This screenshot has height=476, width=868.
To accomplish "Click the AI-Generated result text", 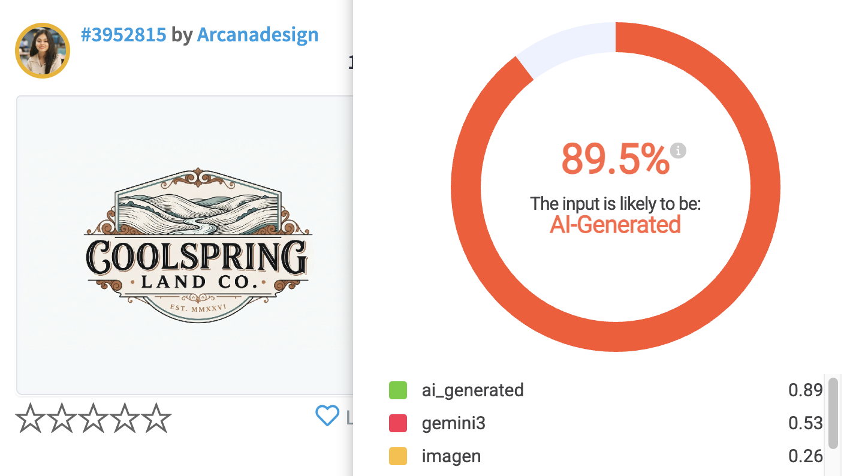I will coord(616,225).
